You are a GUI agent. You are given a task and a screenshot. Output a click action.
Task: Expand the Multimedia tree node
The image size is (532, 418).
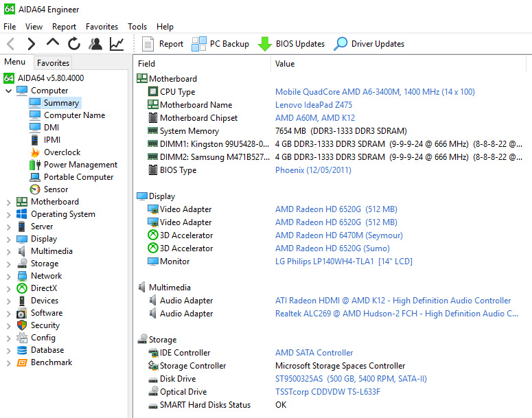point(9,251)
